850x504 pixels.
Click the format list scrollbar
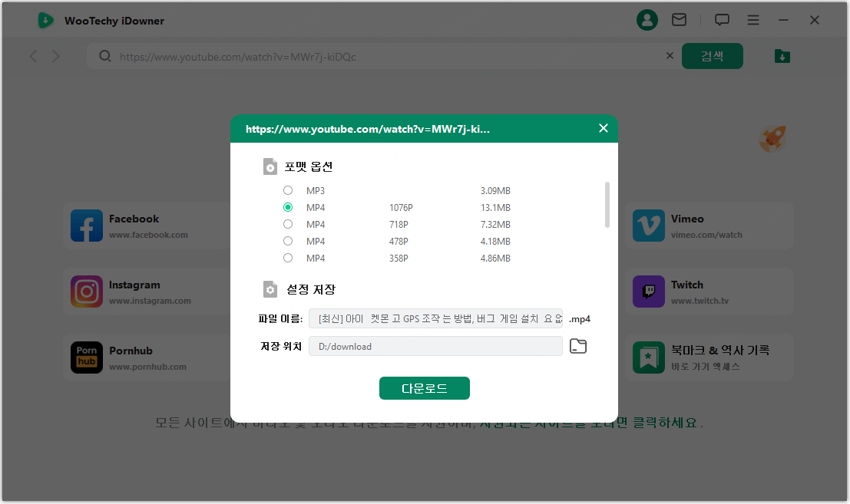tap(607, 204)
